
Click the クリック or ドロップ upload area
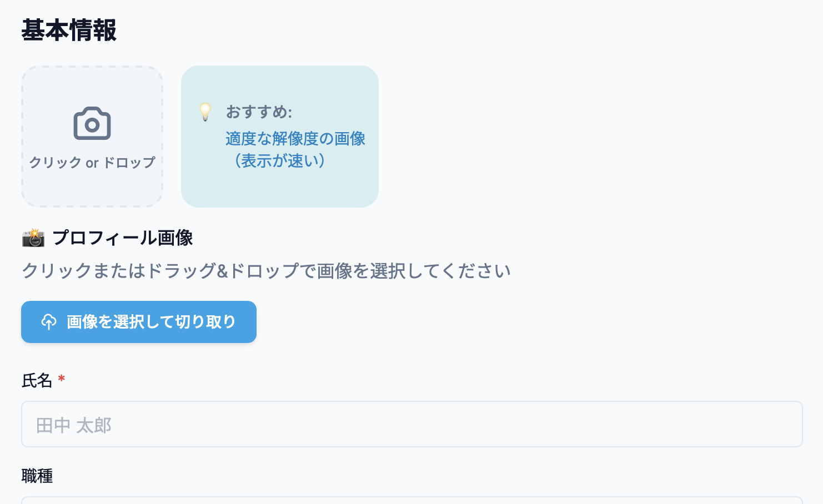coord(92,137)
